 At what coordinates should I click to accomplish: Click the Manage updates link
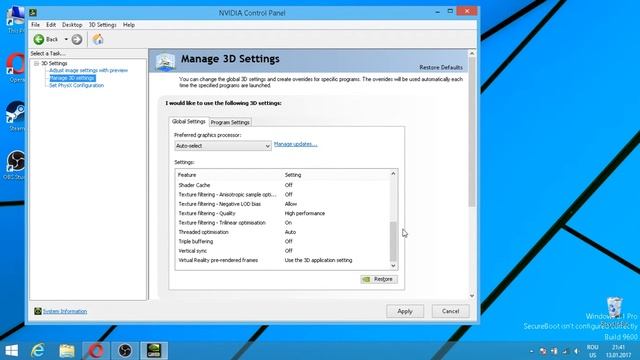(x=296, y=144)
